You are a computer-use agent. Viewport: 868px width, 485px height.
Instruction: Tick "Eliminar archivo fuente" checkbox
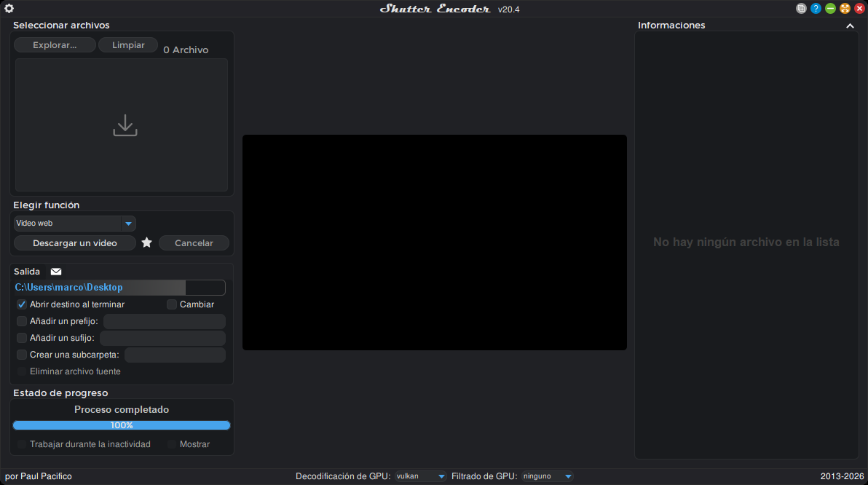[x=22, y=371]
